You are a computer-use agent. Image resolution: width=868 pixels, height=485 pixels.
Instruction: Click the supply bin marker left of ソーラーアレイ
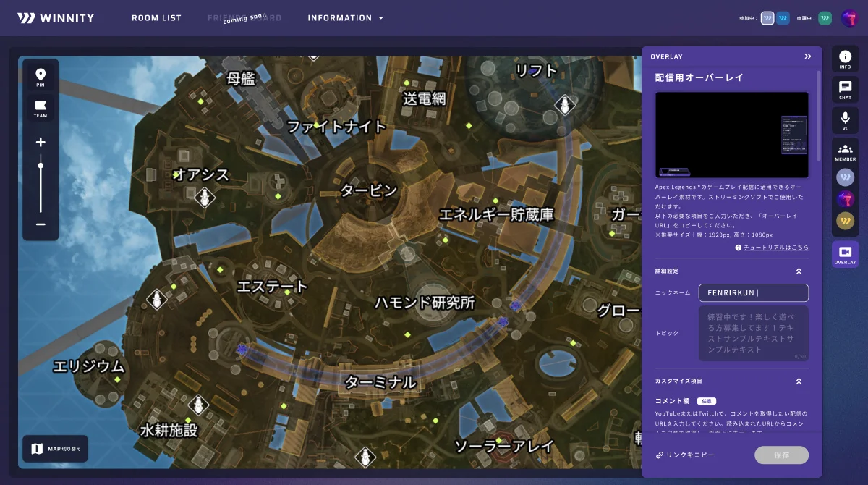[365, 457]
